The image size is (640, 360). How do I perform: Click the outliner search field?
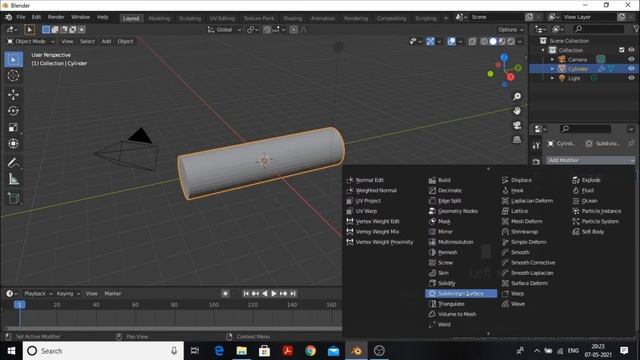click(x=598, y=29)
